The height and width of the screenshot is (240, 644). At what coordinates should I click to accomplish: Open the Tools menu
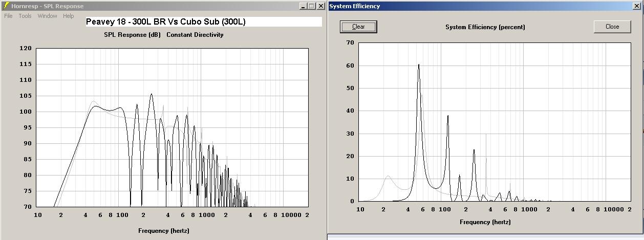[25, 16]
